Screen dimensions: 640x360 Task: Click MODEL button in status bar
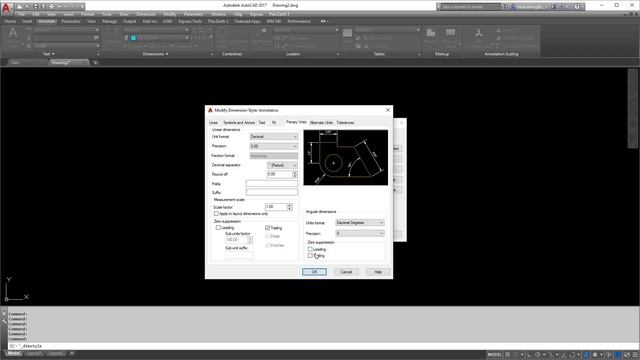click(494, 355)
